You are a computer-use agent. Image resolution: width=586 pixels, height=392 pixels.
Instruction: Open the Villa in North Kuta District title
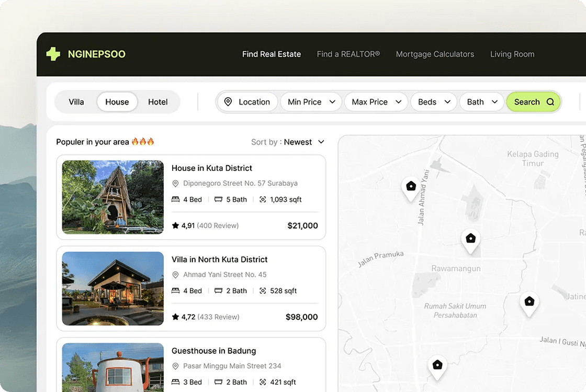(219, 259)
